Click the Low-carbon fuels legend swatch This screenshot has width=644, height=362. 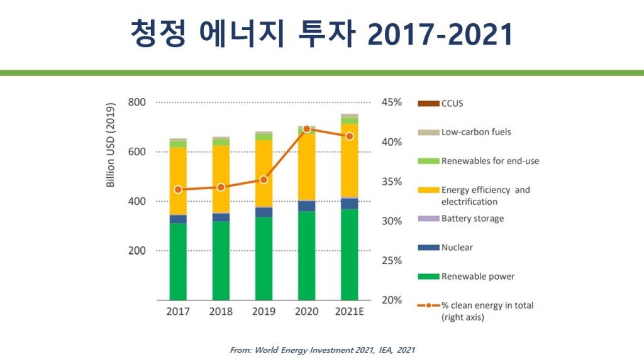coord(428,132)
